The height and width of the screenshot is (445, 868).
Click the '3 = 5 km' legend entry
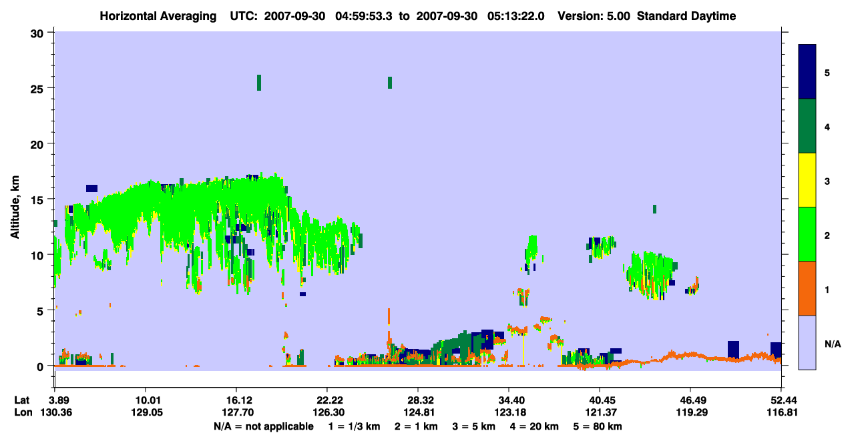(x=475, y=426)
